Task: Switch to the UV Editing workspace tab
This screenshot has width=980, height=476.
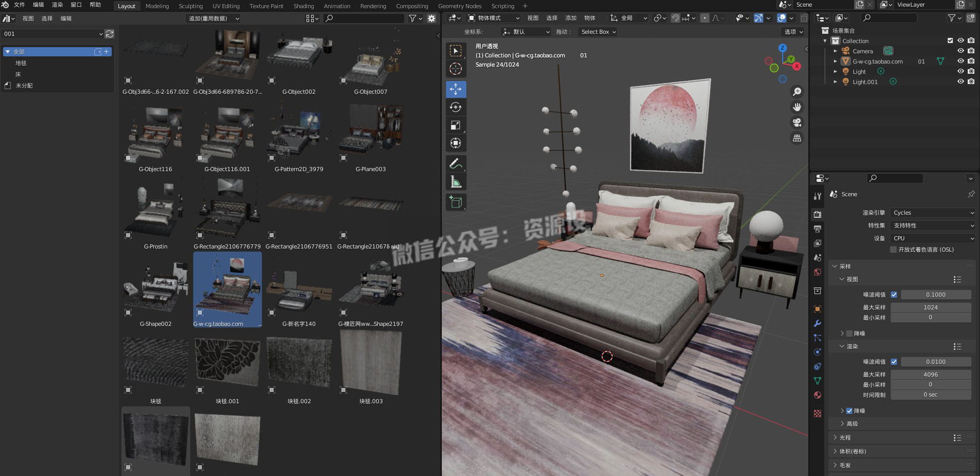Action: pyautogui.click(x=226, y=6)
